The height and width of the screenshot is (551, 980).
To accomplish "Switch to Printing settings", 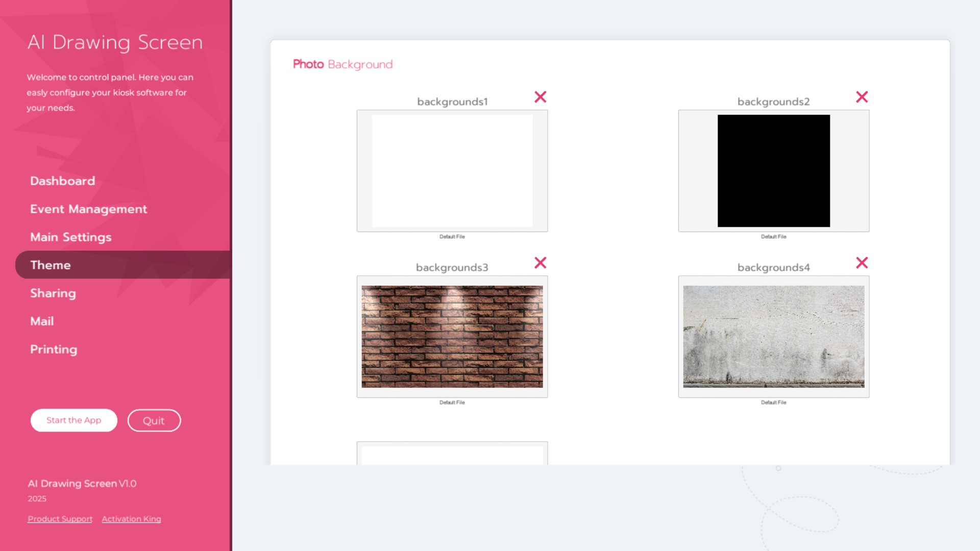I will (x=54, y=349).
